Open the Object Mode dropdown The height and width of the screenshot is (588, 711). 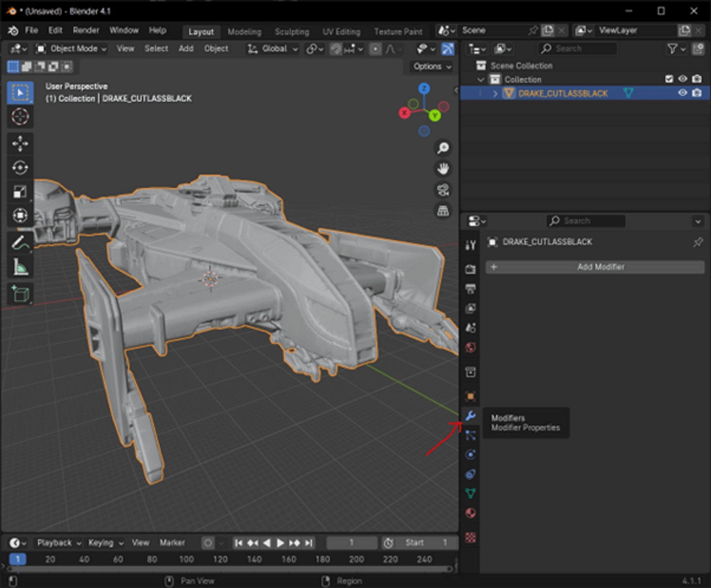pyautogui.click(x=72, y=49)
